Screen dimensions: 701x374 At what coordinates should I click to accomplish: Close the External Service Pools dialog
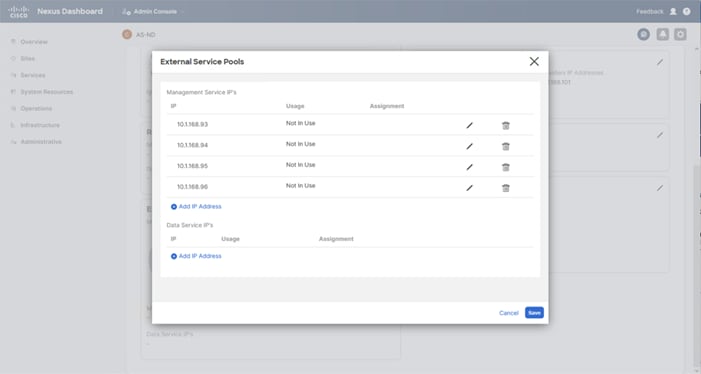534,62
